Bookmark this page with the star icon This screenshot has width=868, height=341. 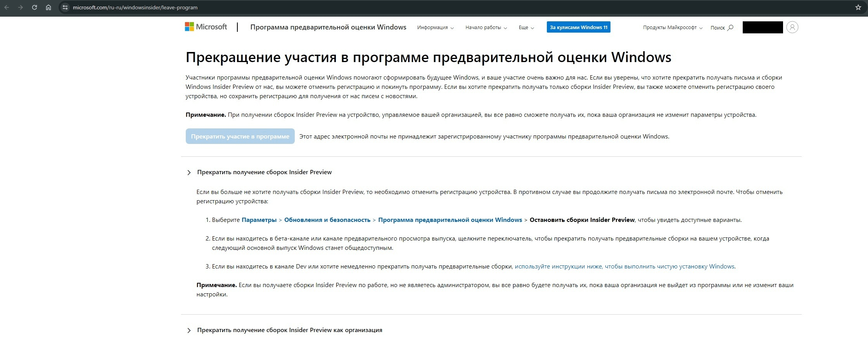click(x=858, y=7)
